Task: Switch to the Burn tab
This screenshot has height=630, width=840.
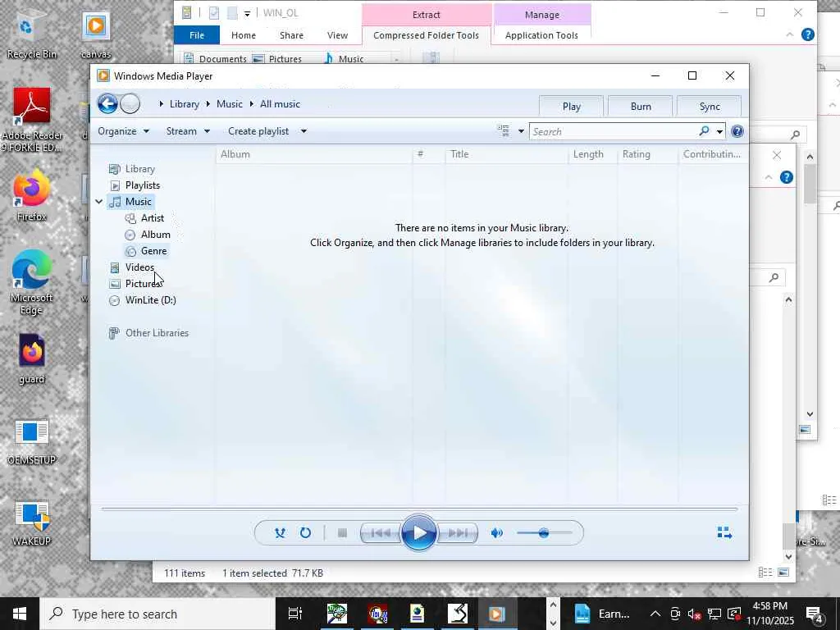Action: [641, 107]
